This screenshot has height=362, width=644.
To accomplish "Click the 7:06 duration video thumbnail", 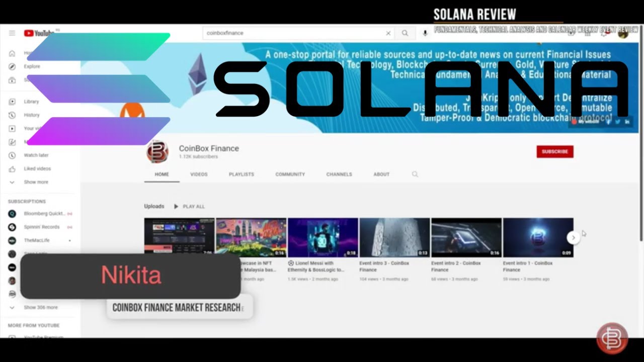I will click(179, 237).
